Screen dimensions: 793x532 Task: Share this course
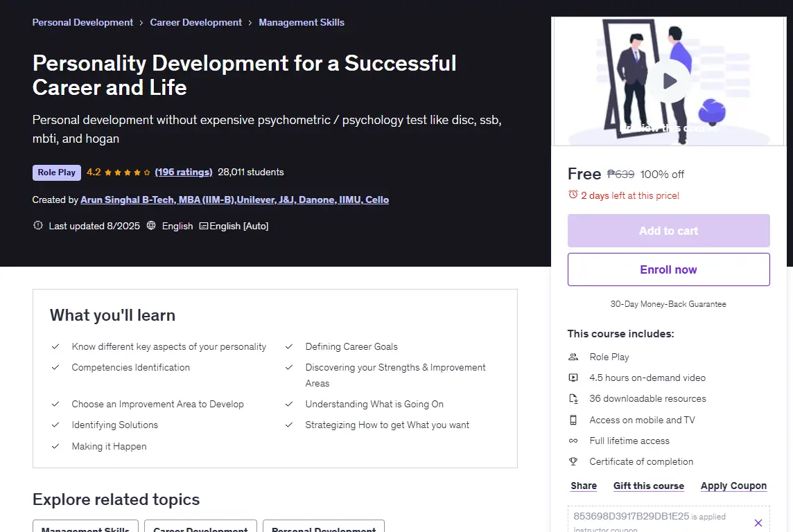coord(584,486)
